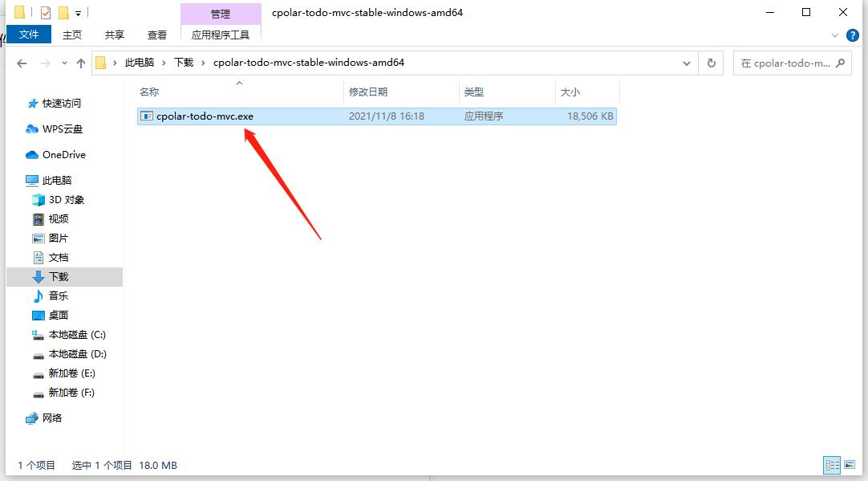Go forward using the forward arrow
This screenshot has width=868, height=481.
[46, 63]
